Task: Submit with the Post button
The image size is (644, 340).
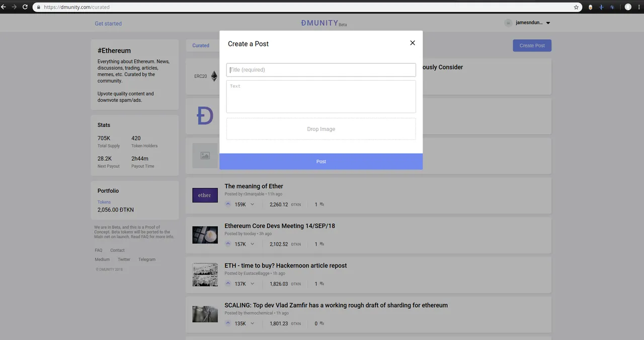Action: tap(321, 161)
